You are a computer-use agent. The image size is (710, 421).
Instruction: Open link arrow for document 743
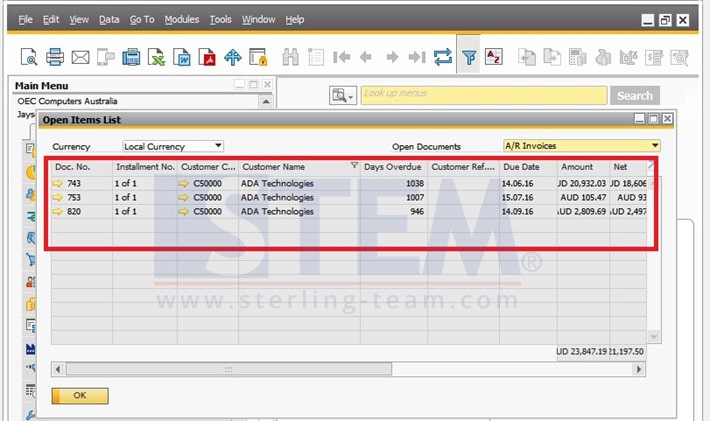(x=58, y=183)
